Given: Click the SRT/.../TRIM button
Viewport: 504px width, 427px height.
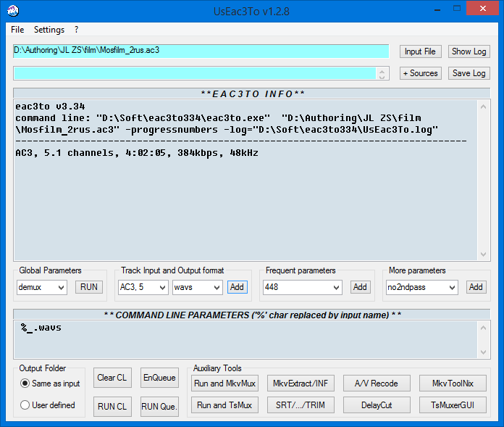Looking at the screenshot, I should tap(301, 405).
